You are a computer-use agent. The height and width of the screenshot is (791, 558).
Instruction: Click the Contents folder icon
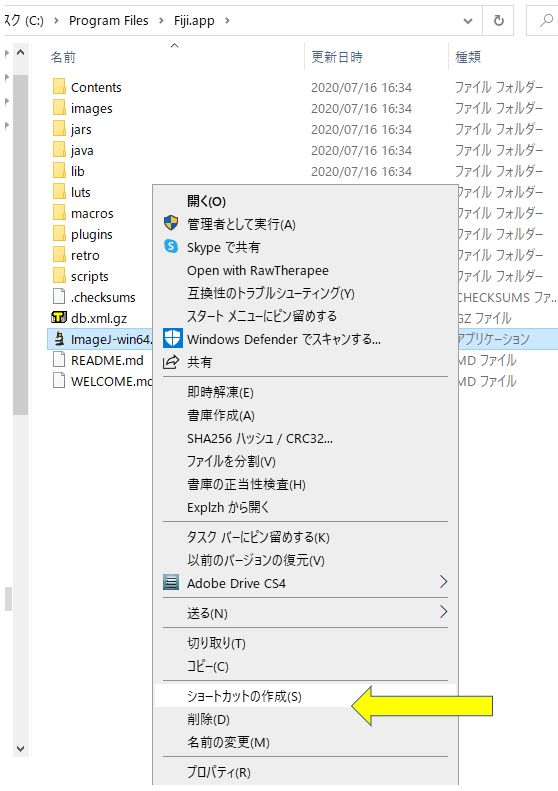tap(59, 87)
